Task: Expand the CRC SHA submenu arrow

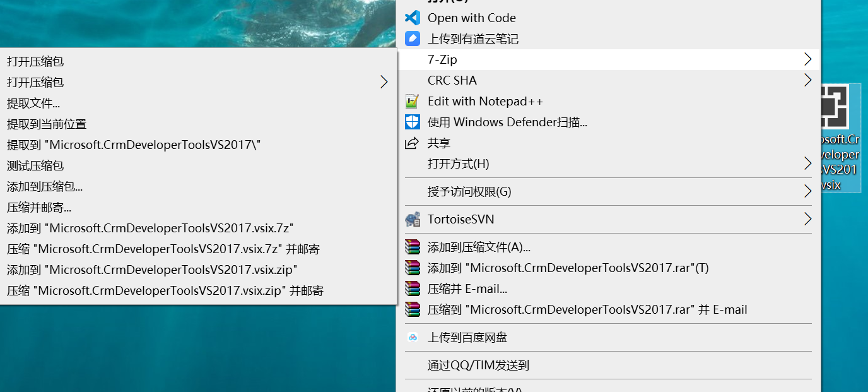Action: pos(807,80)
